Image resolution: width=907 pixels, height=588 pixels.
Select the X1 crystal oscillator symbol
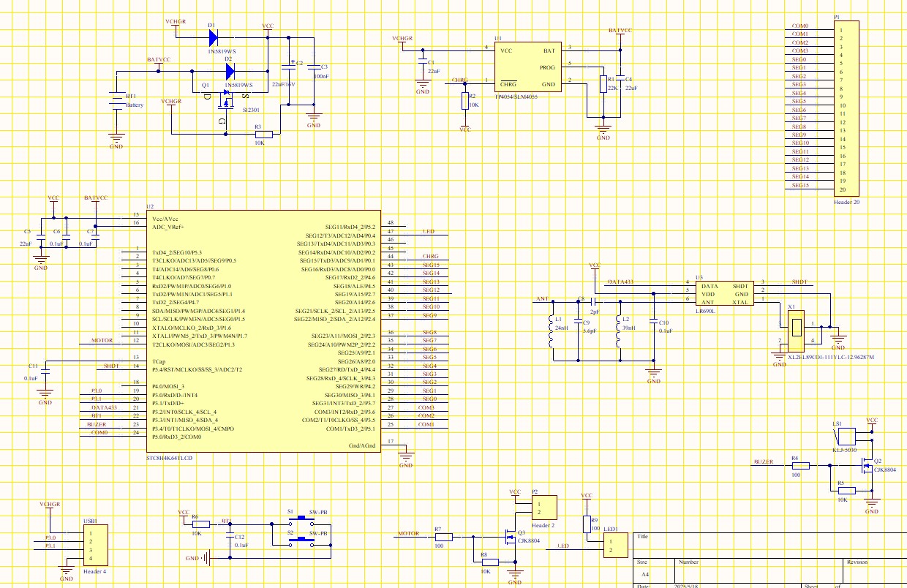(x=794, y=330)
